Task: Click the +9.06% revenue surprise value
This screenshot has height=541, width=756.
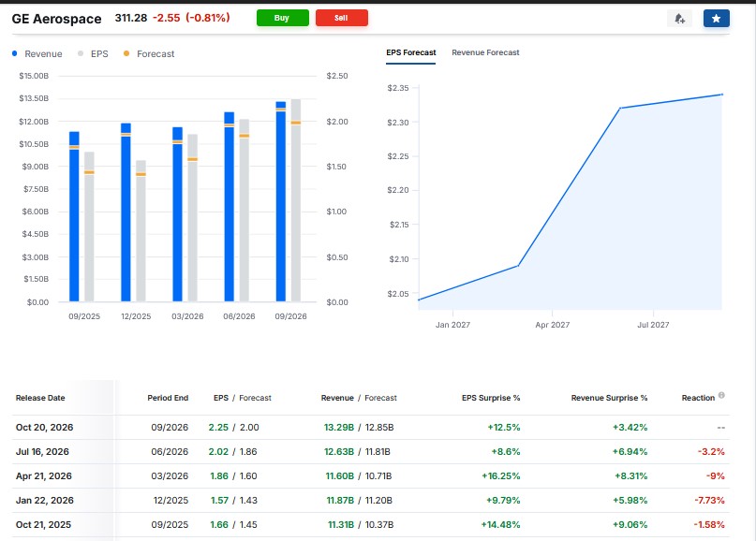Action: pyautogui.click(x=630, y=525)
